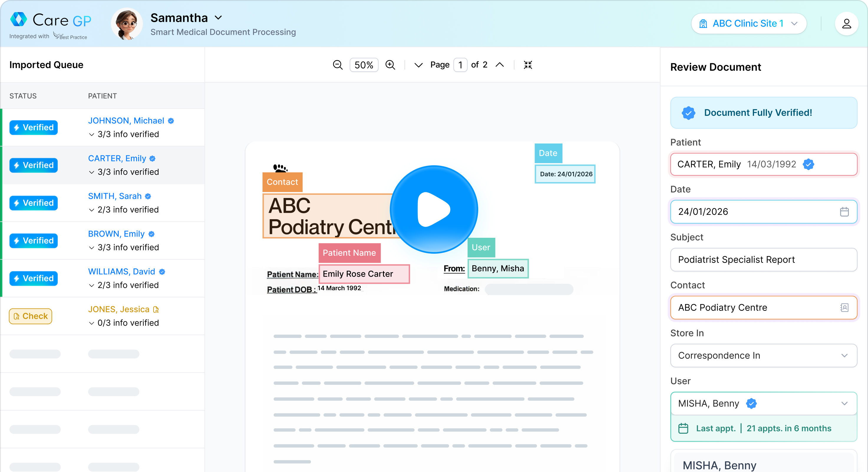Click the zoom out magnifier icon
The height and width of the screenshot is (472, 868).
point(337,65)
